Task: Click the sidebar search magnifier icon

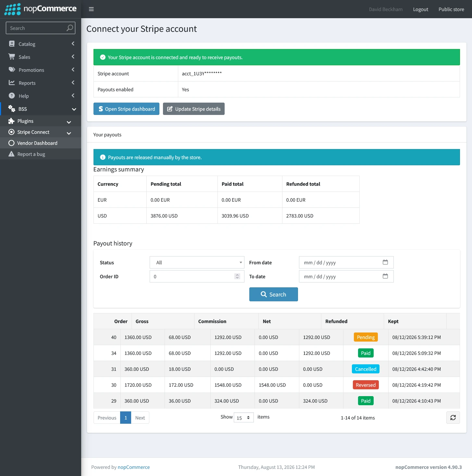Action: coord(69,28)
